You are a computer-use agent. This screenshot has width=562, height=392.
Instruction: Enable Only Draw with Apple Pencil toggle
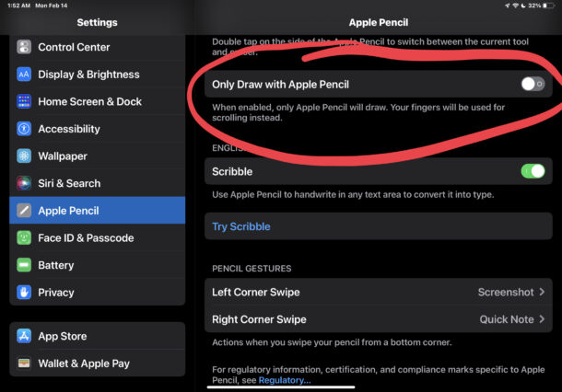pos(533,84)
